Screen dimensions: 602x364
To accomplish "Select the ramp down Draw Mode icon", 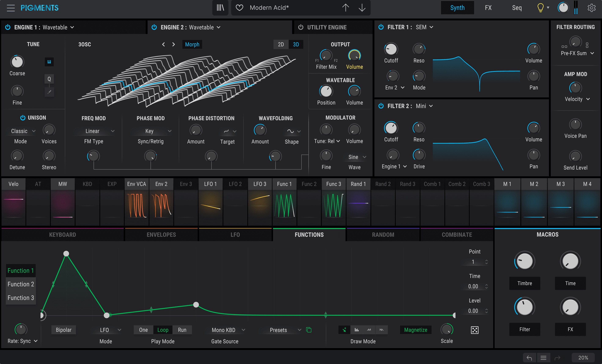I will (381, 330).
